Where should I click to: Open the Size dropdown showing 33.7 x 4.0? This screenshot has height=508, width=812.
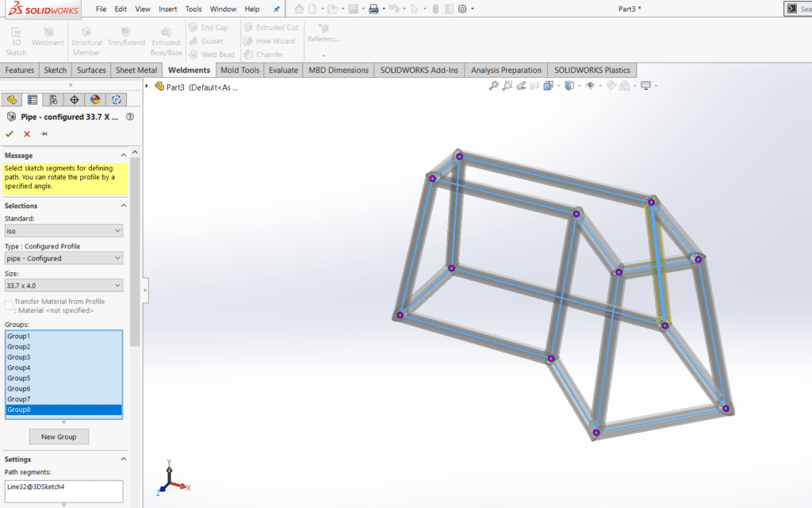coord(63,286)
